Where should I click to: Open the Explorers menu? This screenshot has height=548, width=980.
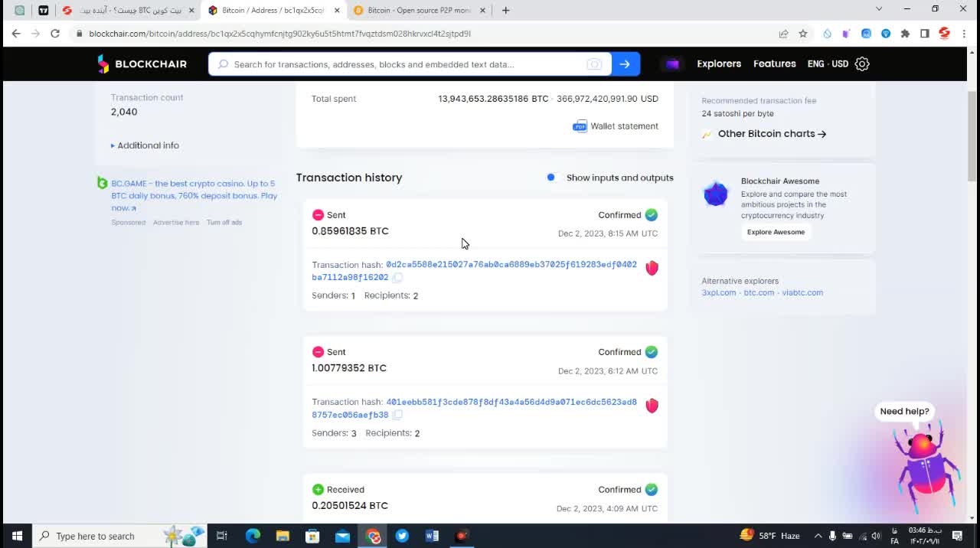point(718,64)
